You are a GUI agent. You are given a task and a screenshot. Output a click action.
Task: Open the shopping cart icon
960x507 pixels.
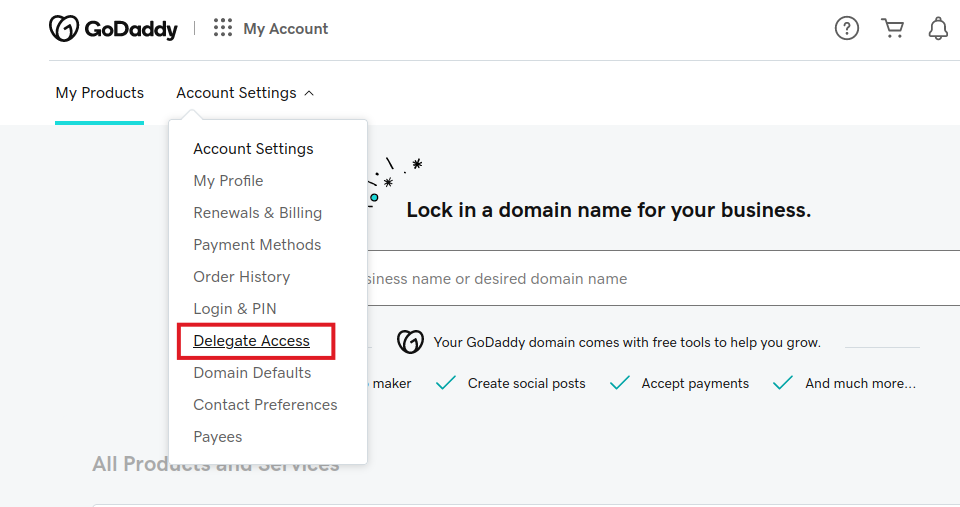click(893, 28)
